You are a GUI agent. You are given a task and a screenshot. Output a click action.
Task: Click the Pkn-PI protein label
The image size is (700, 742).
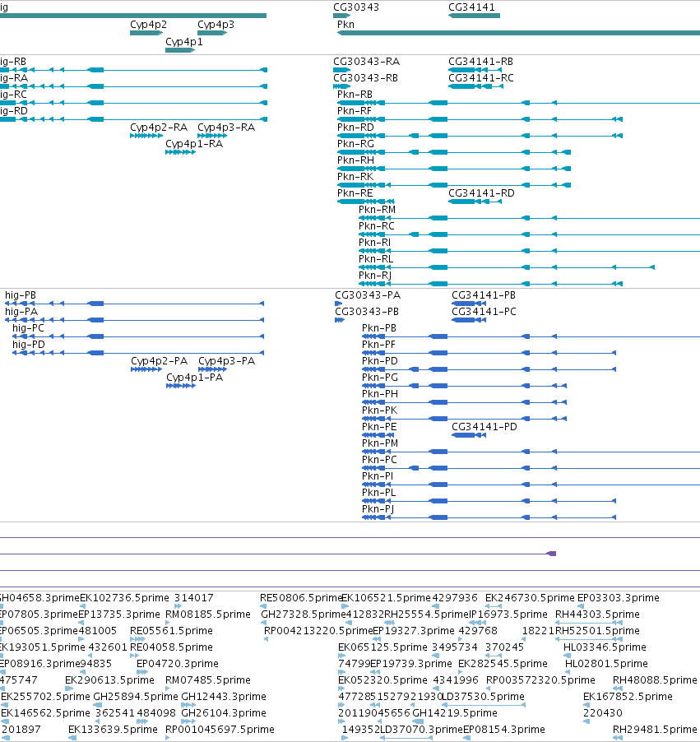(x=378, y=476)
